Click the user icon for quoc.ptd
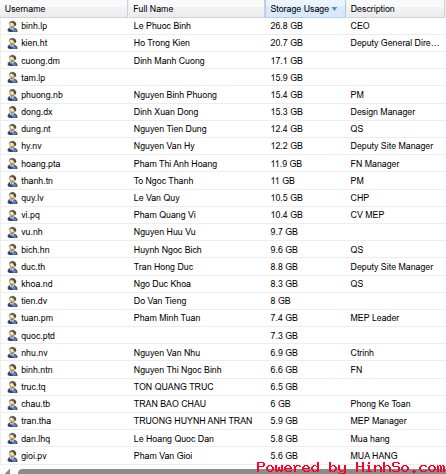The image size is (446, 474). click(12, 336)
